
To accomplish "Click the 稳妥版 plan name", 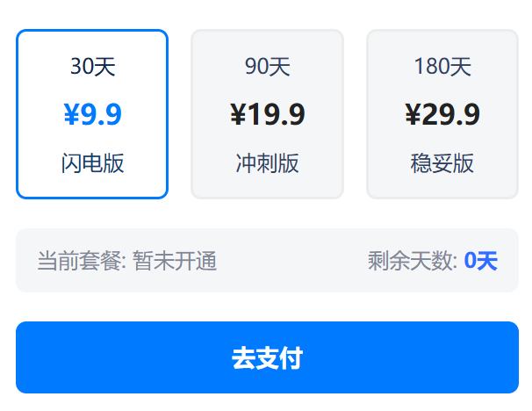I will 442,163.
